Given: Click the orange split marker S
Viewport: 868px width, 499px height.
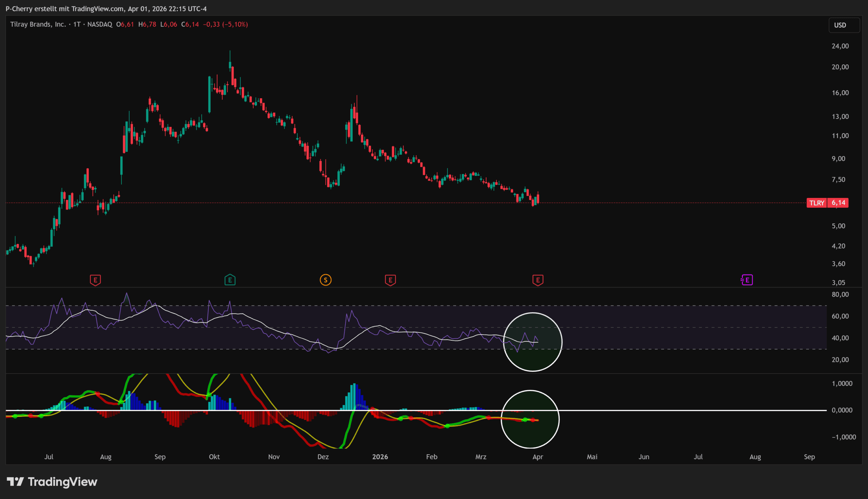Looking at the screenshot, I should (x=325, y=280).
